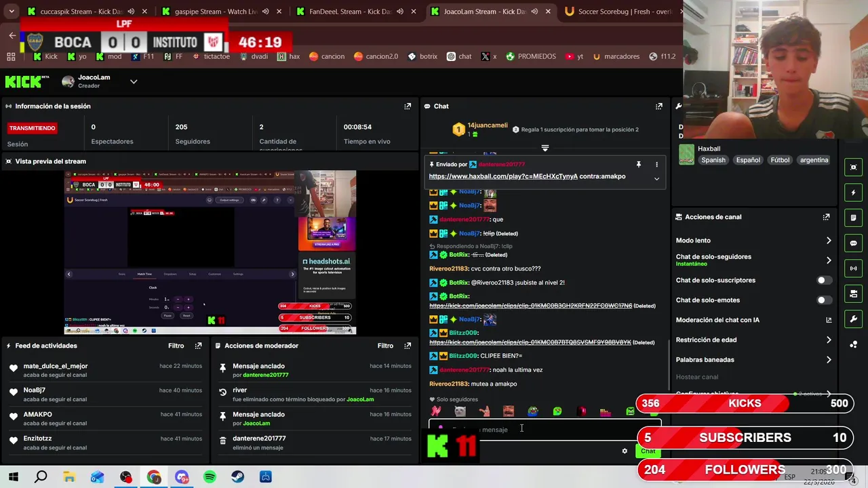This screenshot has width=868, height=488.
Task: Open Blitzz009 deleted clip link
Action: point(530,342)
